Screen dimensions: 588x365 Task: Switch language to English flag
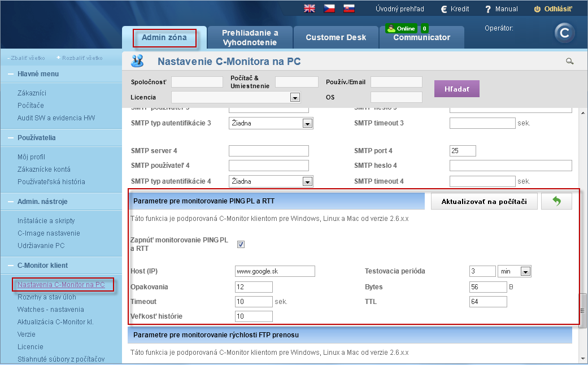310,8
